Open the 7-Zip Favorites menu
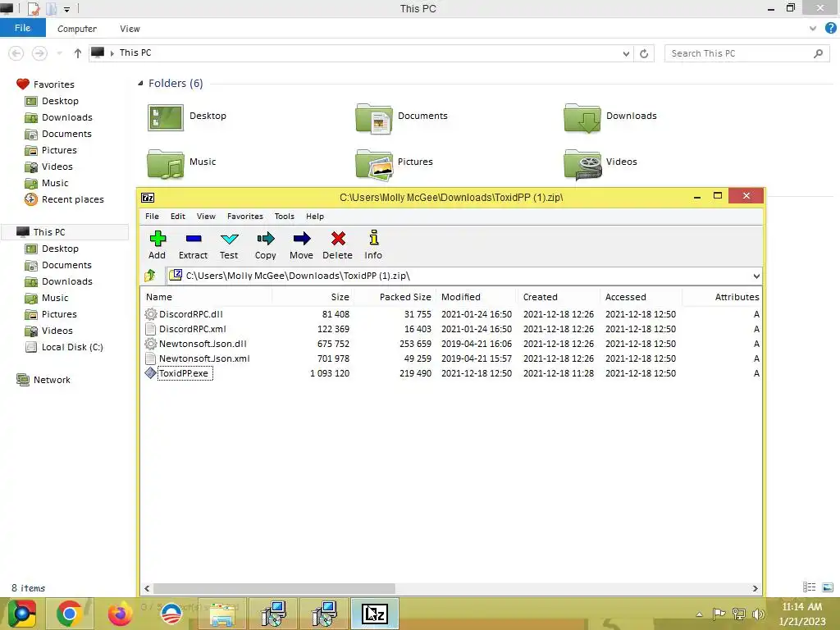 (244, 217)
